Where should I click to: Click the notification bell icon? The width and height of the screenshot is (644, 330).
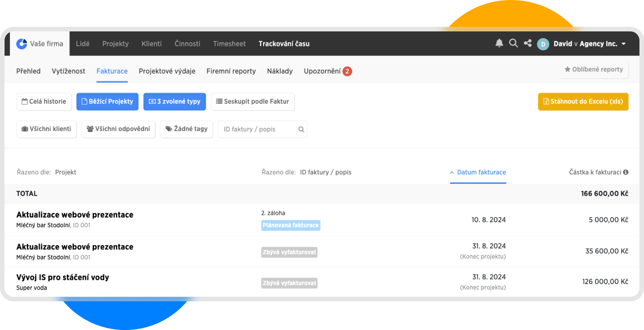[499, 43]
